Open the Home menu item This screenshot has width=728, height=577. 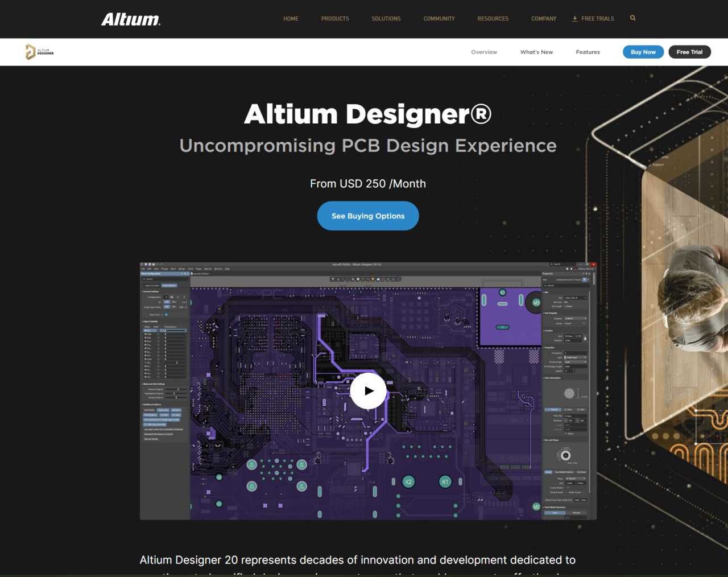pos(291,19)
